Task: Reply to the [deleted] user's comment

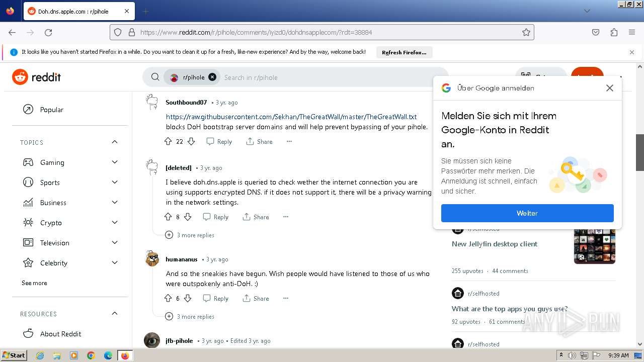Action: [x=216, y=217]
